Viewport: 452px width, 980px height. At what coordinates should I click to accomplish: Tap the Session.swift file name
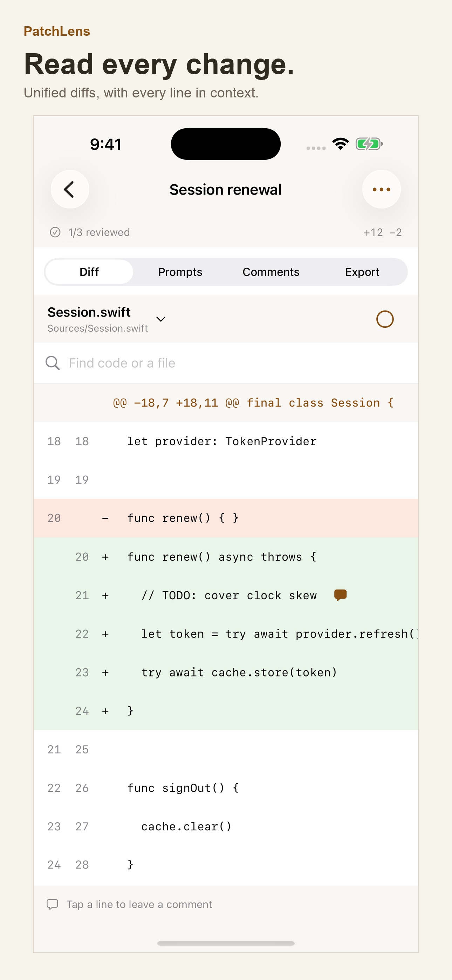pyautogui.click(x=89, y=312)
